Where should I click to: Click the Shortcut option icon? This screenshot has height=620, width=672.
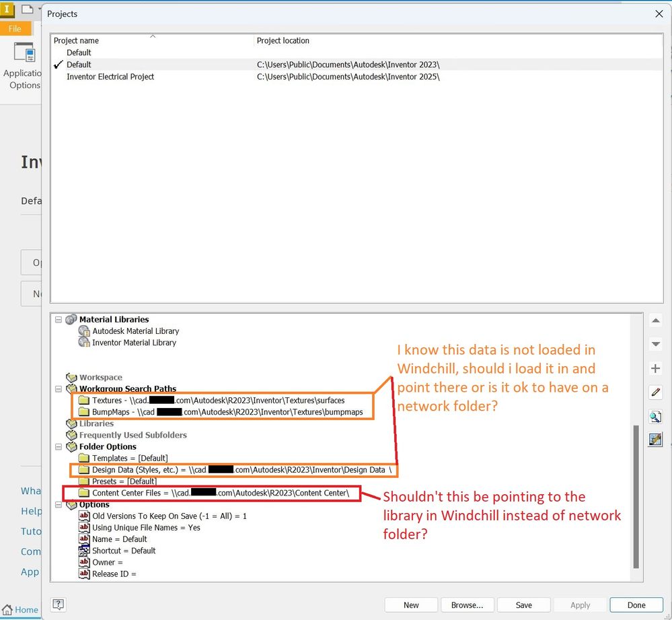pyautogui.click(x=84, y=551)
